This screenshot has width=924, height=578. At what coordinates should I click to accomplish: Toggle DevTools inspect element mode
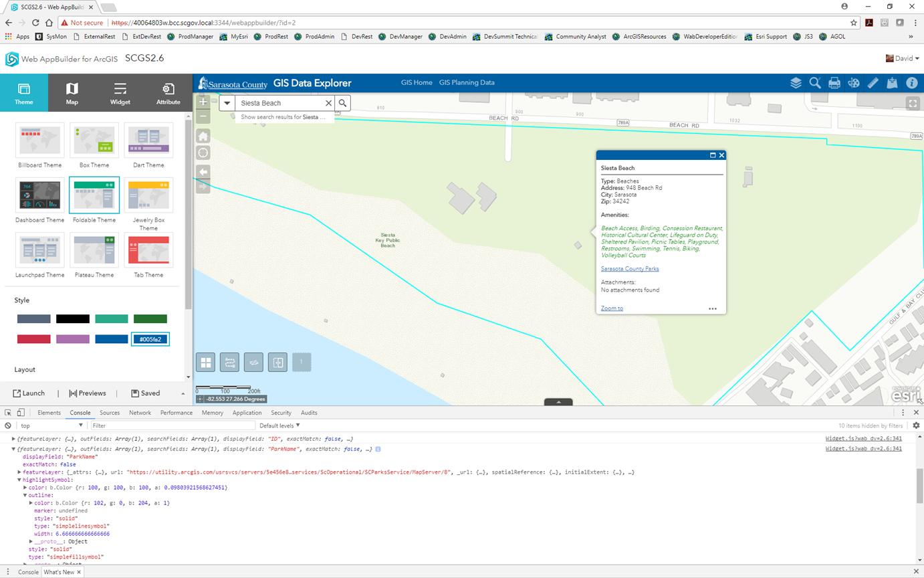(7, 413)
